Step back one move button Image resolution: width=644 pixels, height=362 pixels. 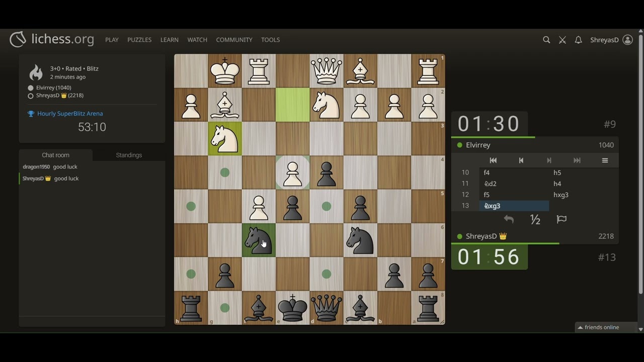coord(521,160)
